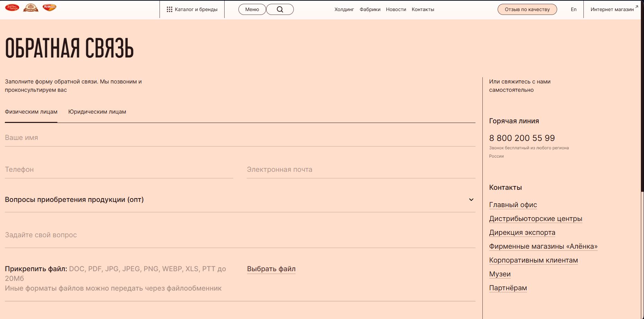This screenshot has height=319, width=644.
Task: Click into the Телефон field
Action: point(119,170)
